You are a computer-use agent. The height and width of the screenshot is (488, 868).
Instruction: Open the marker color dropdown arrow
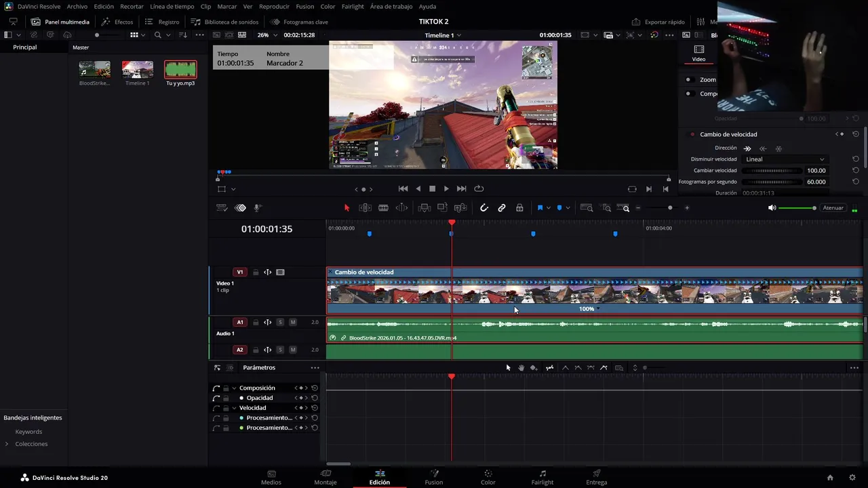[568, 208]
